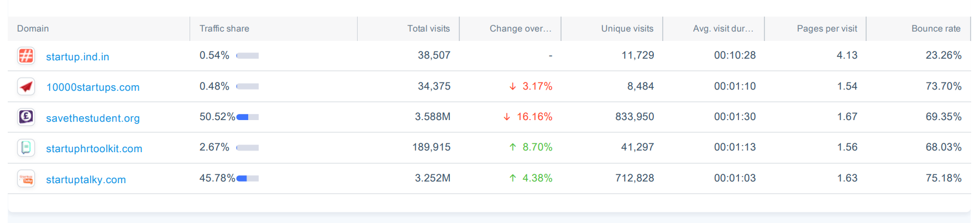Select the 00:01:03 visit duration cell
Viewport: 980px width, 223px height.
(735, 178)
